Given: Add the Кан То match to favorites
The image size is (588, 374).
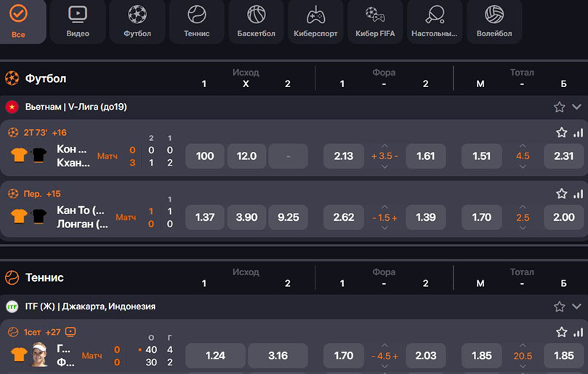Looking at the screenshot, I should tap(561, 194).
